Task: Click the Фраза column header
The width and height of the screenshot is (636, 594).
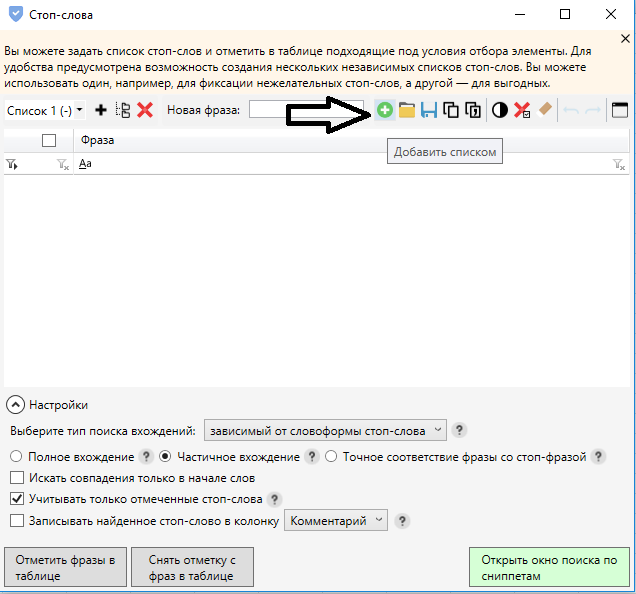Action: (x=351, y=140)
